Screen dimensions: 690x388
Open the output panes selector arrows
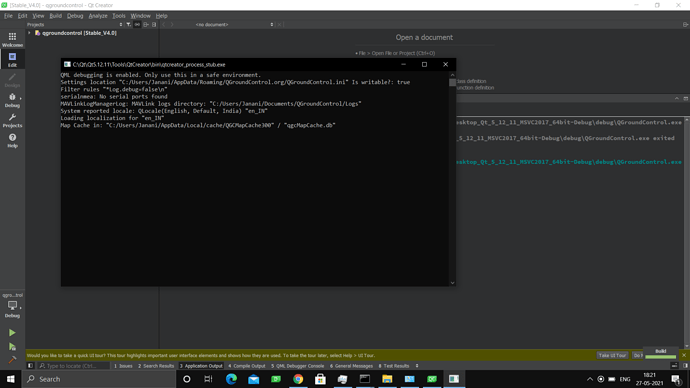417,366
